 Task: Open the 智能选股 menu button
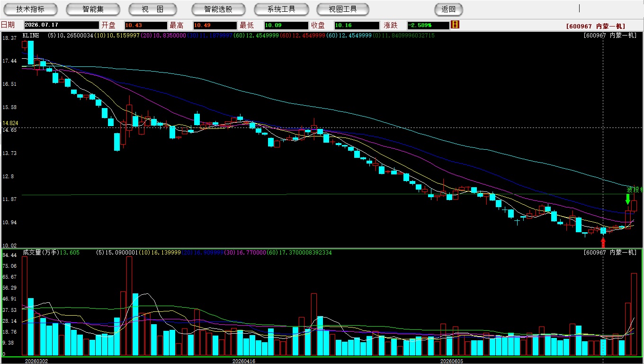(x=218, y=9)
